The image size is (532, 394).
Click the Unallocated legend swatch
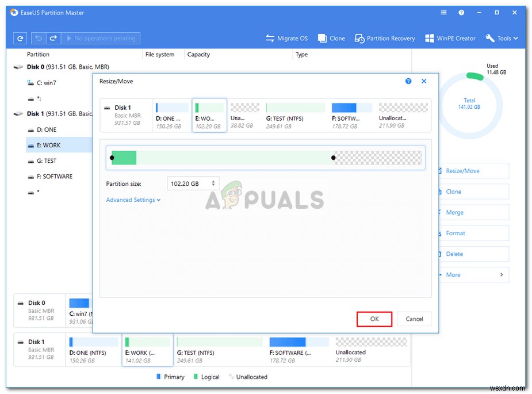click(231, 376)
